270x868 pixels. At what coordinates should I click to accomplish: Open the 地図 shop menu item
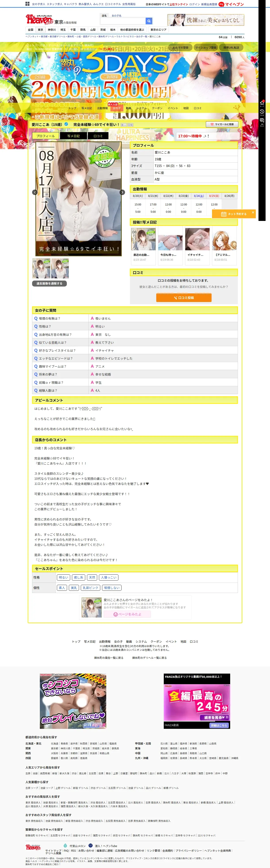186,108
